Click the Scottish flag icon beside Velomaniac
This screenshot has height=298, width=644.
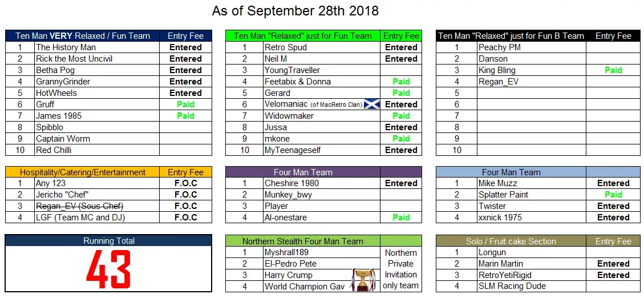372,104
